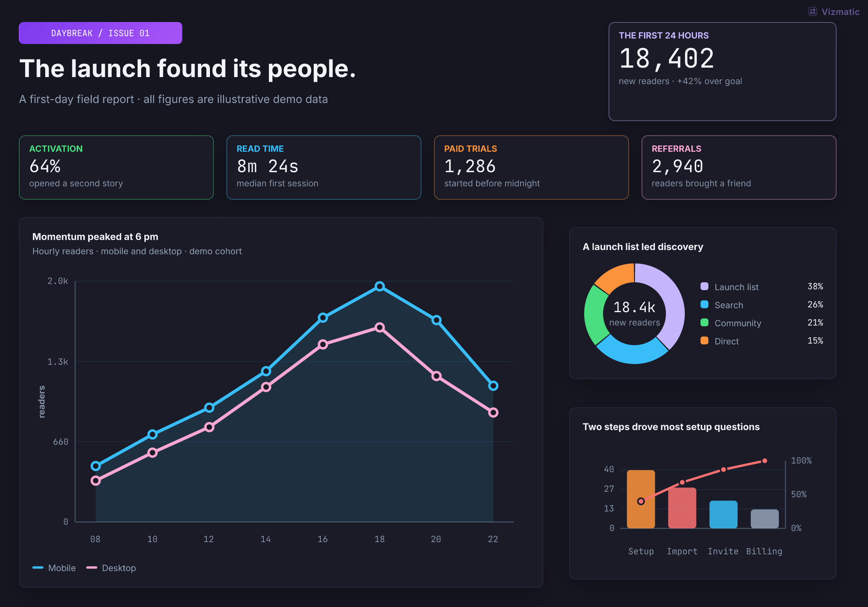Select the Paid Trials 1,286 card
868x607 pixels.
click(x=531, y=167)
